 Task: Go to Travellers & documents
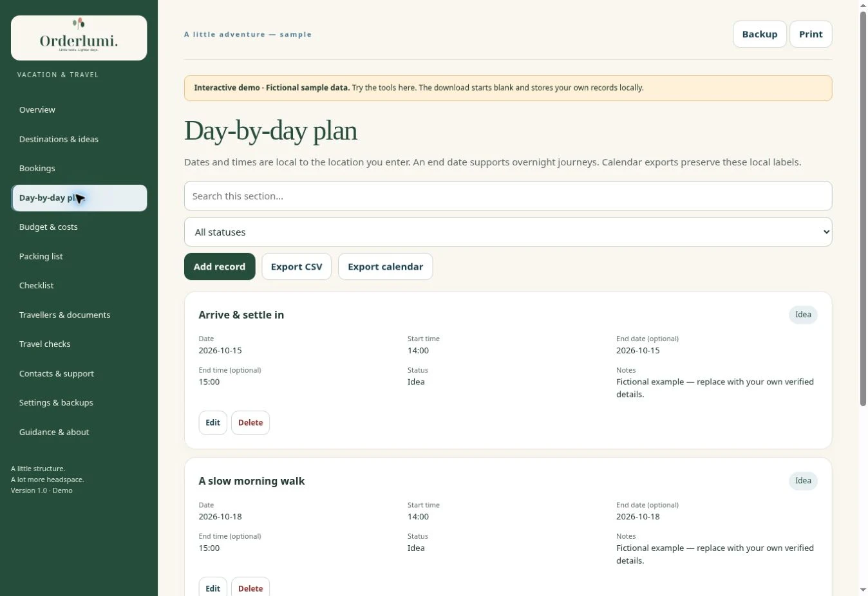tap(79, 315)
